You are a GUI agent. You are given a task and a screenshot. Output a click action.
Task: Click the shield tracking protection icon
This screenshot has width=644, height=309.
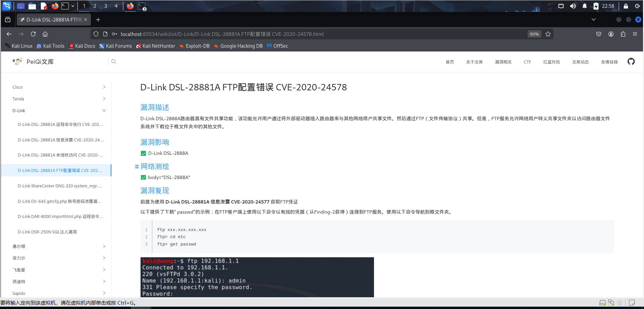coord(96,34)
